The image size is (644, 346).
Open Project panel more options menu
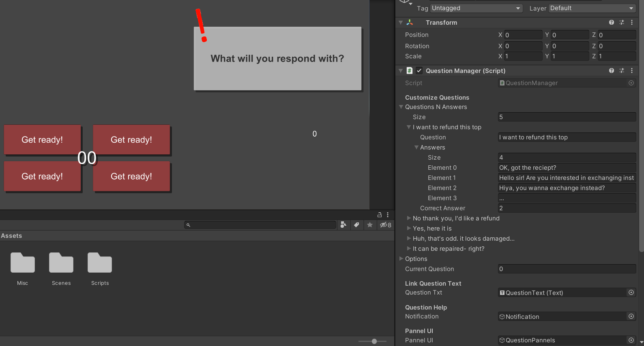click(388, 215)
